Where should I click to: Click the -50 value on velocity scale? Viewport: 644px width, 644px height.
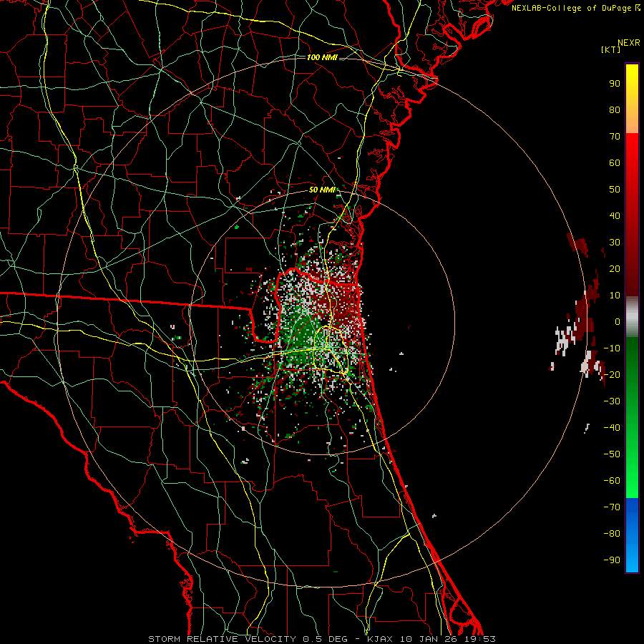coord(612,454)
